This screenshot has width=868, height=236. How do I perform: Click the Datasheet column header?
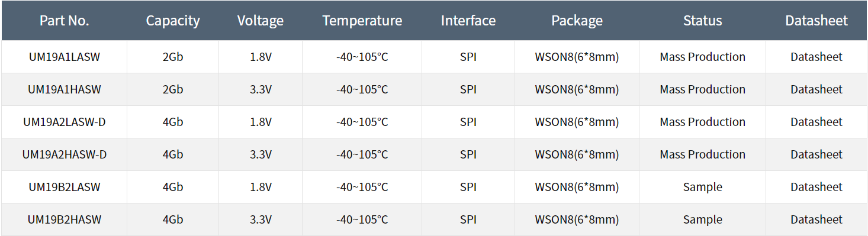[816, 21]
